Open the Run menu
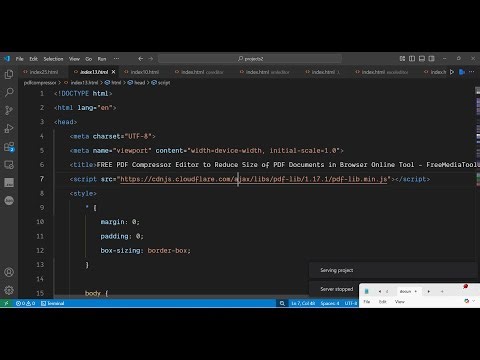This screenshot has height=360, width=480. [102, 59]
